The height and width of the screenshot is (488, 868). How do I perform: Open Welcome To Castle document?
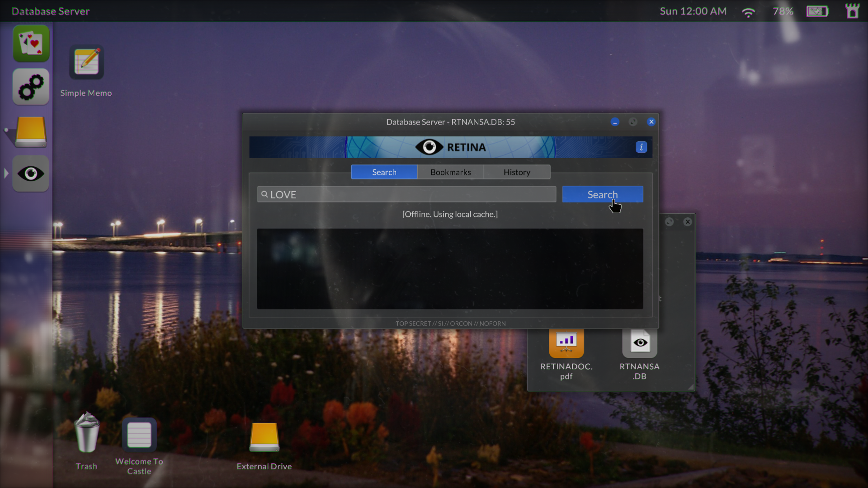139,435
